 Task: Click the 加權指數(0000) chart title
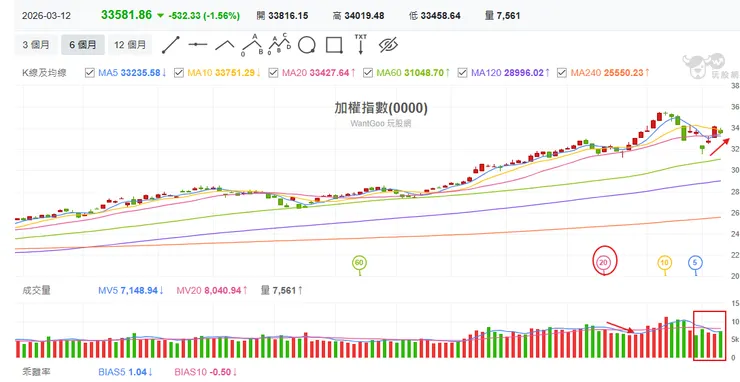381,108
